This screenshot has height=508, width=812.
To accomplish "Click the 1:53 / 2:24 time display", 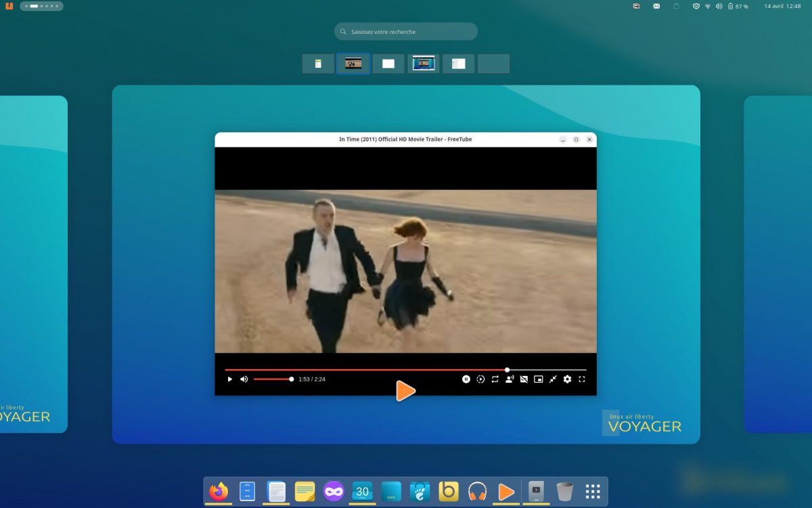I will [312, 379].
